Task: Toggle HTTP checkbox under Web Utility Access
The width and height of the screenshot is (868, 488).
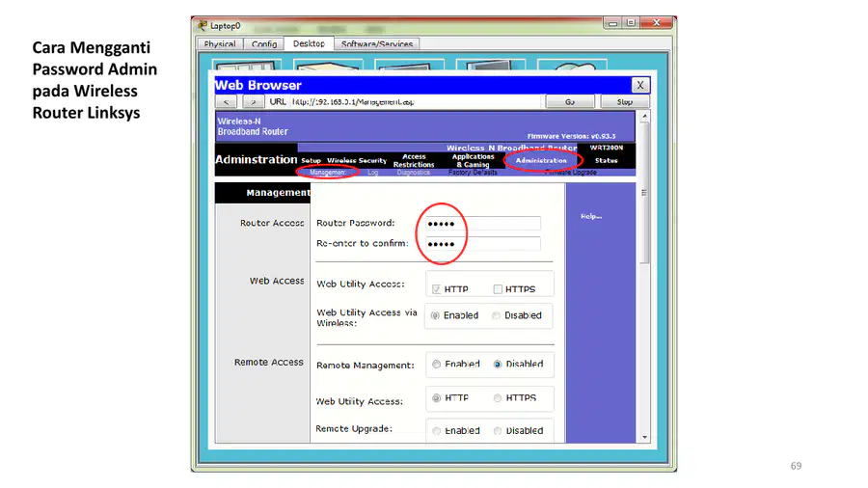Action: (436, 289)
